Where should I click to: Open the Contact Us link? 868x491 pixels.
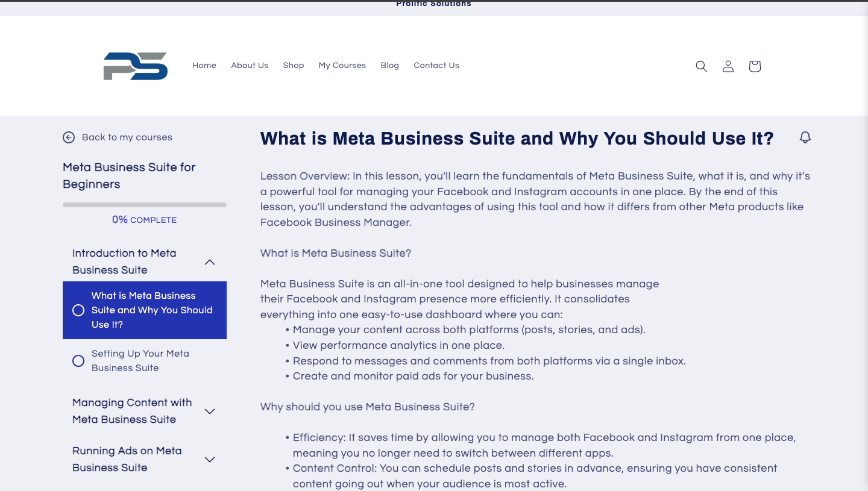[x=436, y=66]
